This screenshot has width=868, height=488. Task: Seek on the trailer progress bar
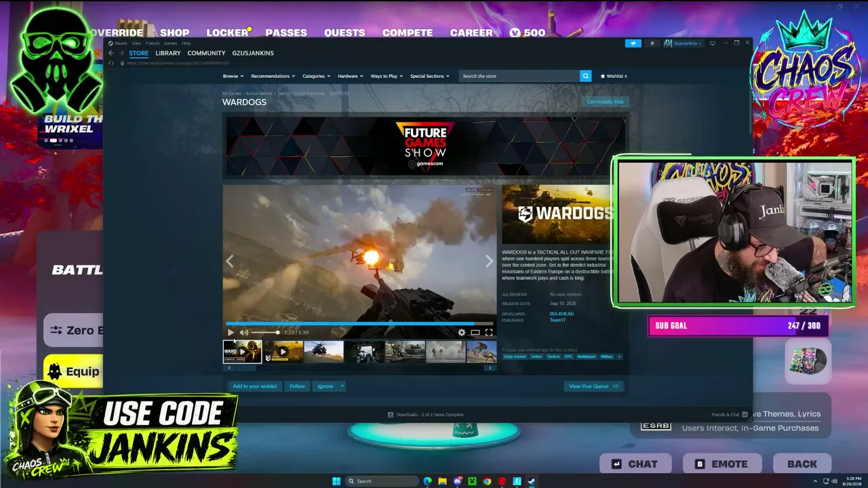click(x=359, y=323)
